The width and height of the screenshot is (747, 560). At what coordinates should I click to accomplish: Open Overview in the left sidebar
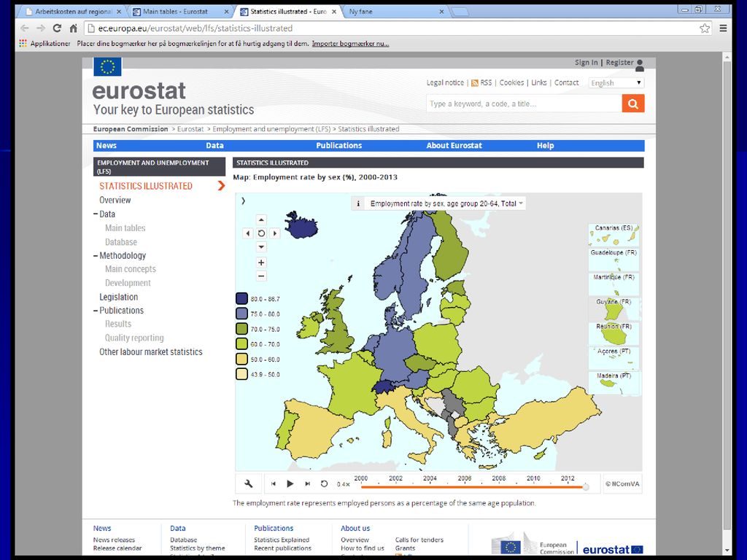pos(115,200)
